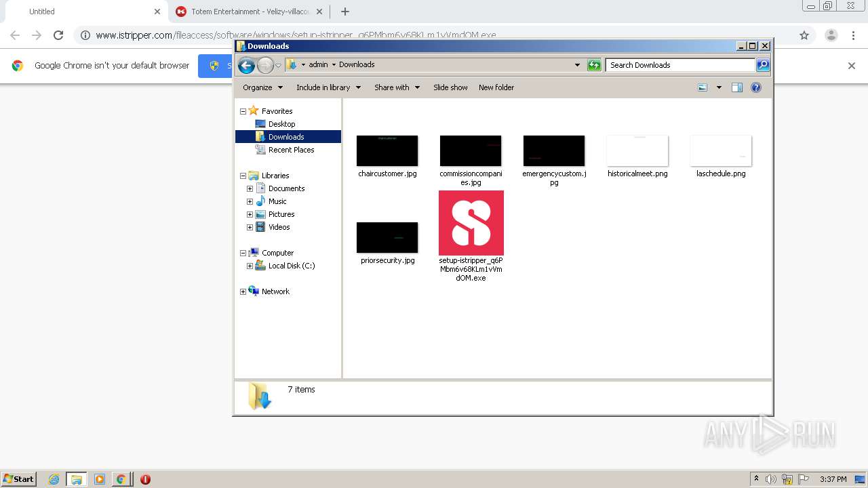Expand the Network node

pos(243,291)
